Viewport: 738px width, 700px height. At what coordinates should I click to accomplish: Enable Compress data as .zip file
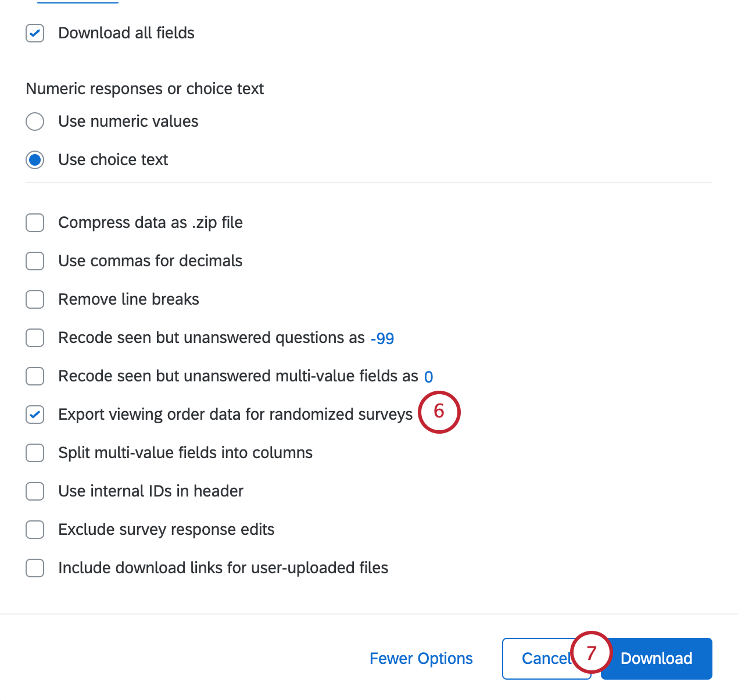tap(35, 223)
